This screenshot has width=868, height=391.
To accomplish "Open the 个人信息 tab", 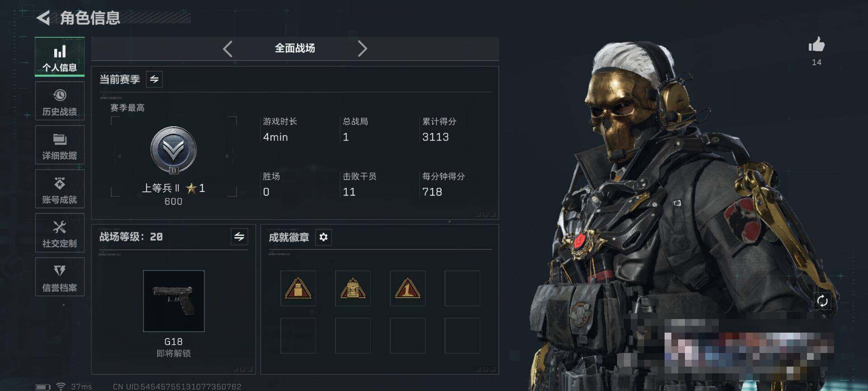I will pos(60,57).
